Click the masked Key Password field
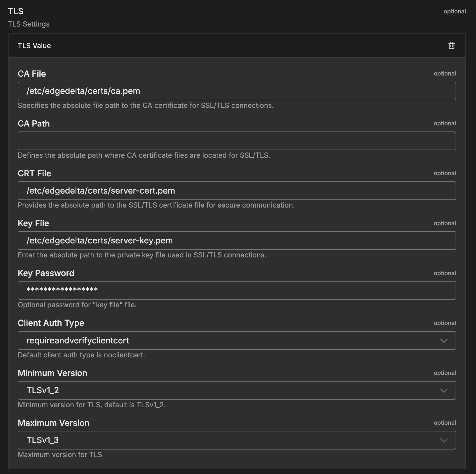The width and height of the screenshot is (476, 474). point(237,290)
